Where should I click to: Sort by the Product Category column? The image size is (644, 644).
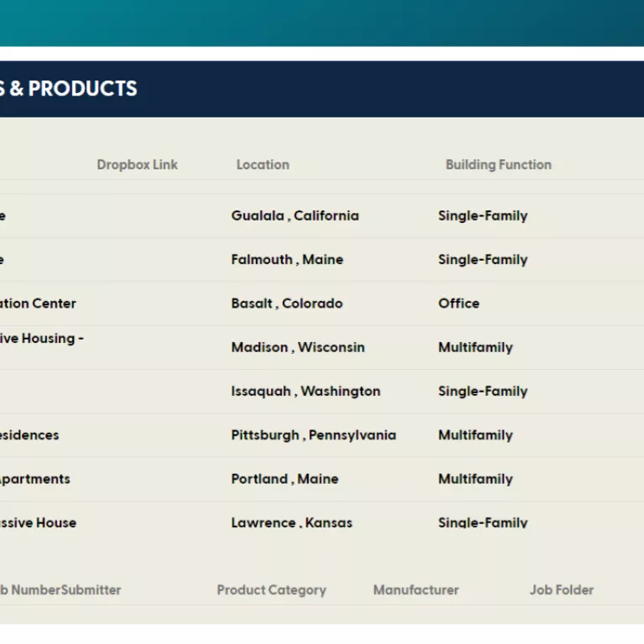(271, 589)
